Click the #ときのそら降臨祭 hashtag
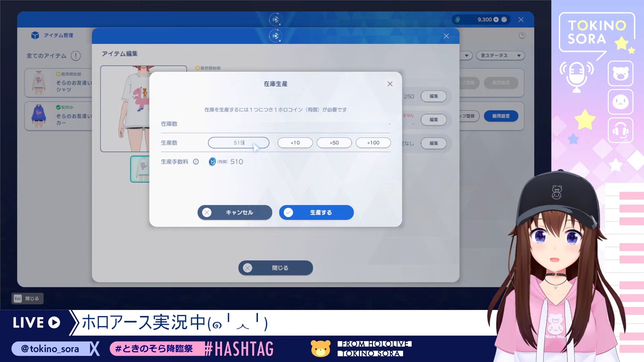Viewport: 644px width, 362px height. pyautogui.click(x=154, y=349)
